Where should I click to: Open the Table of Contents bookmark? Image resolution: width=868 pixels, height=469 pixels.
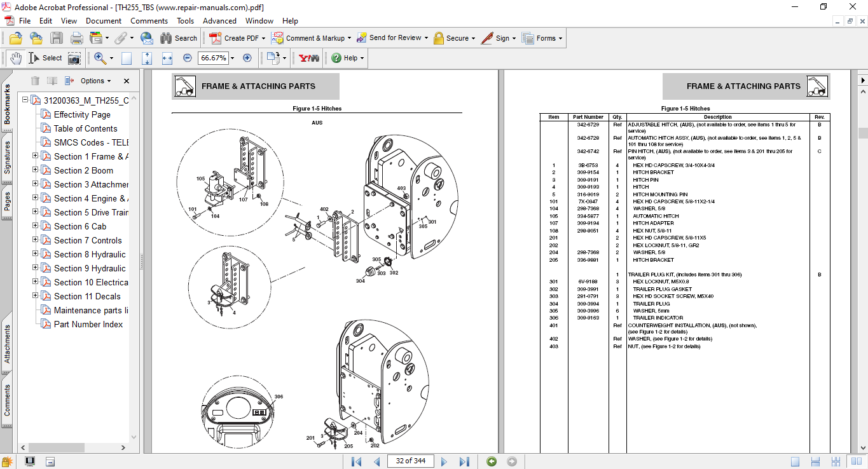pyautogui.click(x=85, y=128)
